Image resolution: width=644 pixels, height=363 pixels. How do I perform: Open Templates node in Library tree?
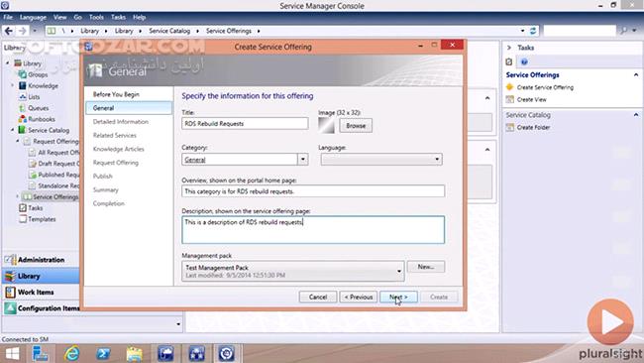coord(42,219)
